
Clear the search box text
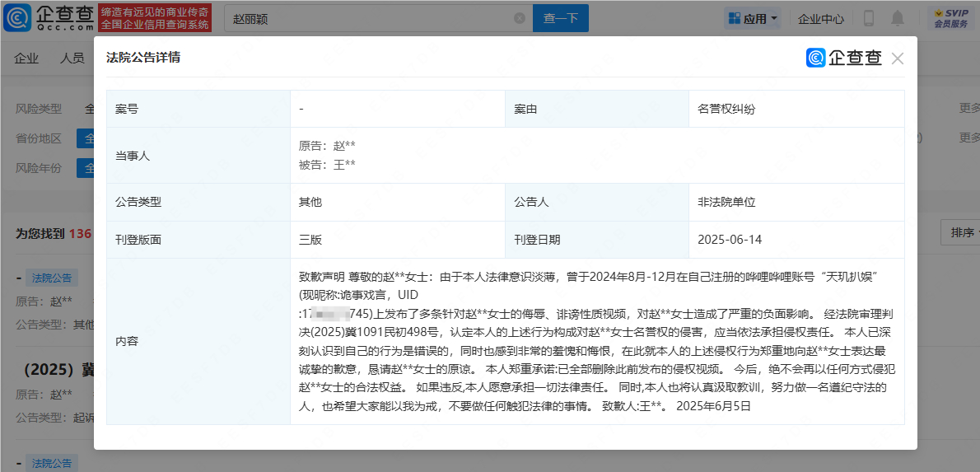coord(520,18)
